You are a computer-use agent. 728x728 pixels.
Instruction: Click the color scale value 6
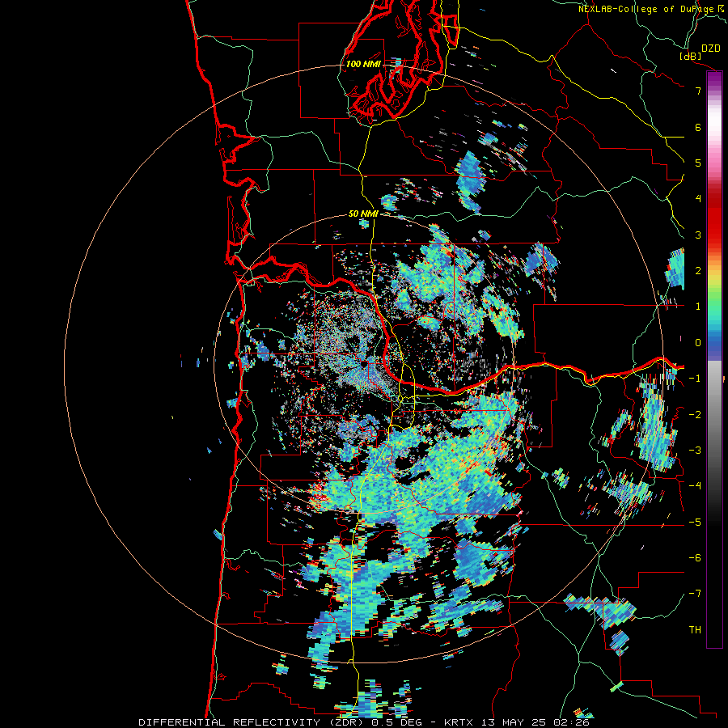(x=698, y=127)
